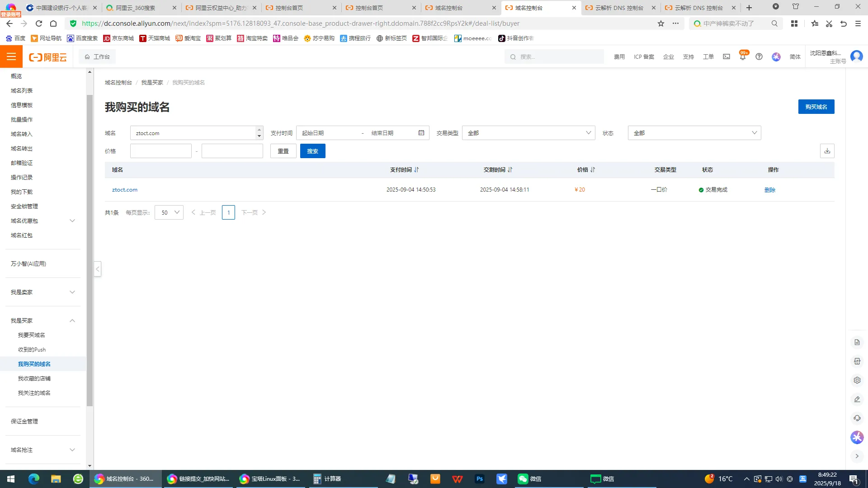Click the download export icon above table
Screen dimensions: 868x488
[827, 151]
